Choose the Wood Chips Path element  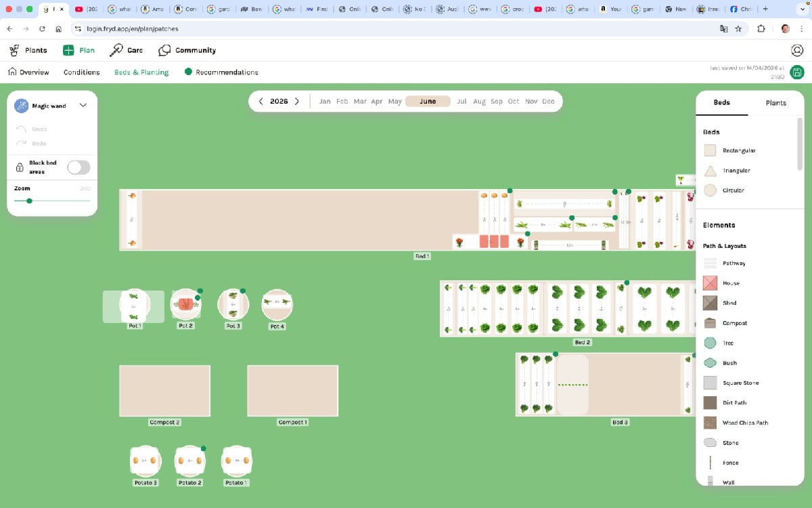pos(710,423)
